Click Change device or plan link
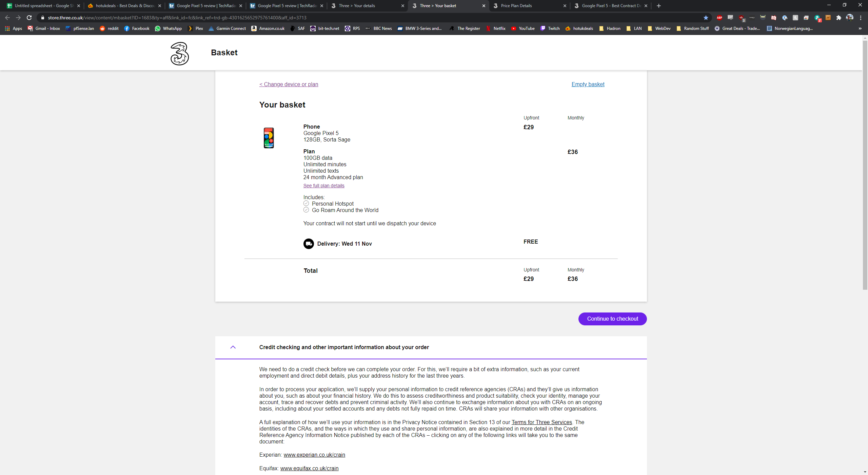868x475 pixels. click(289, 84)
